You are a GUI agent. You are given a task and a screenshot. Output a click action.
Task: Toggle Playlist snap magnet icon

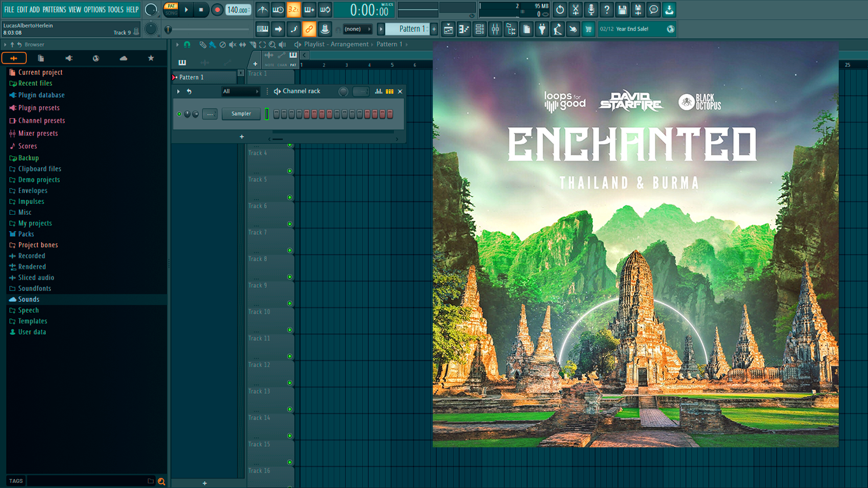187,44
